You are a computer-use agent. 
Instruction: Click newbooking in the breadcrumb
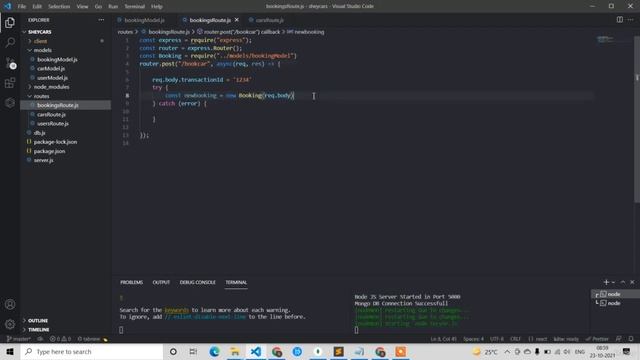(x=309, y=32)
